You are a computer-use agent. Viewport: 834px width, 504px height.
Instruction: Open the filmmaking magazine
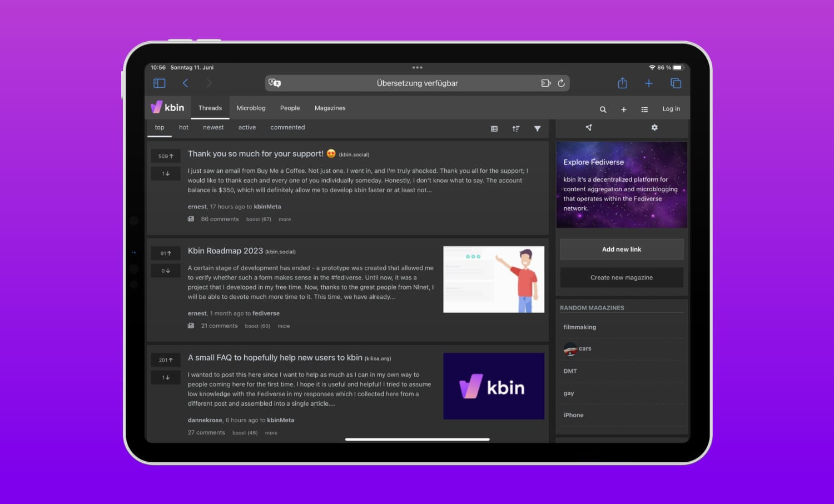[x=579, y=327]
